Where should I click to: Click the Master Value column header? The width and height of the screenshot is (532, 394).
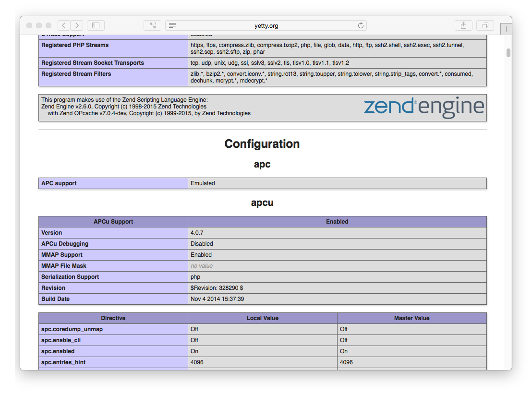(x=411, y=318)
